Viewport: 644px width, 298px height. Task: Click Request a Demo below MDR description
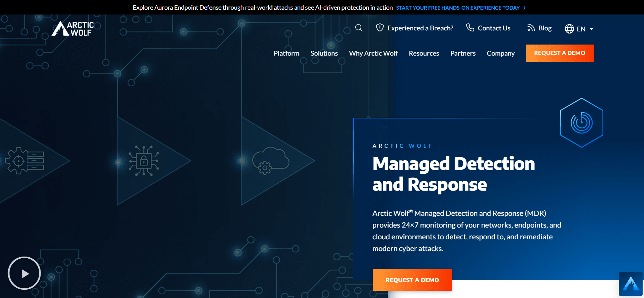tap(412, 280)
